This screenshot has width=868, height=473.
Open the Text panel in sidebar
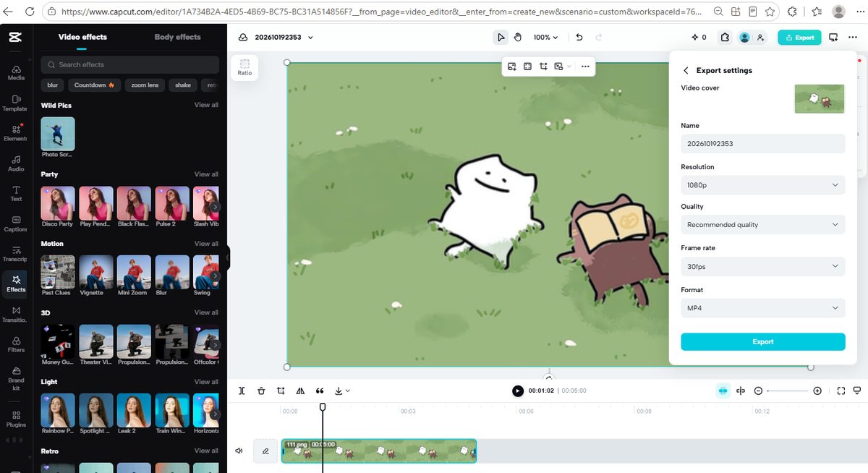coord(16,193)
